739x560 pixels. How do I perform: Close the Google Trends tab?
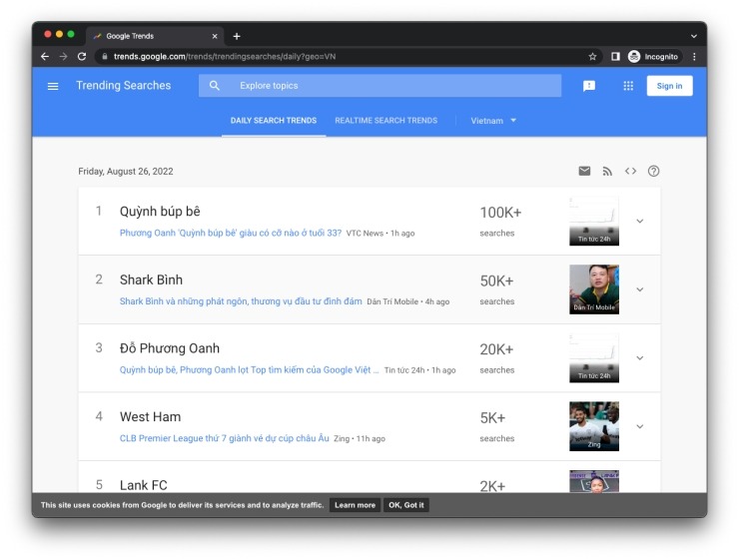point(215,36)
